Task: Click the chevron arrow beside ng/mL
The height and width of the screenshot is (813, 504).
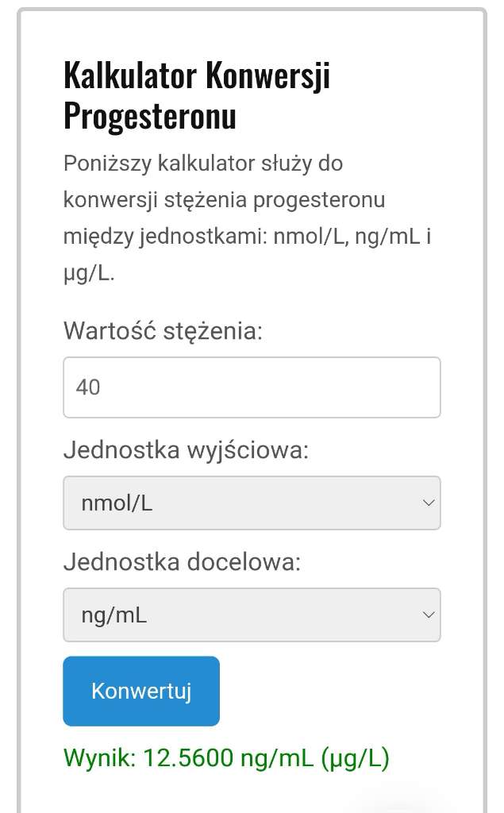Action: tap(429, 615)
